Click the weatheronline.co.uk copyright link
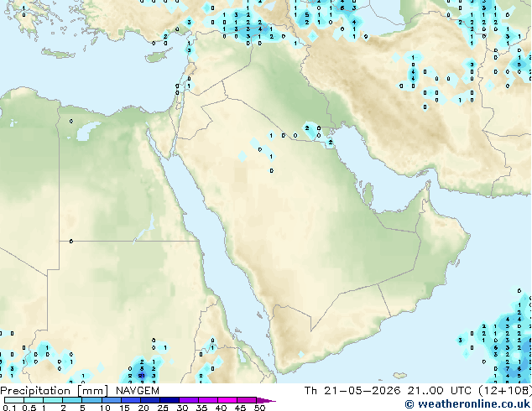Screen dimensions: 532x411 coord(467,404)
